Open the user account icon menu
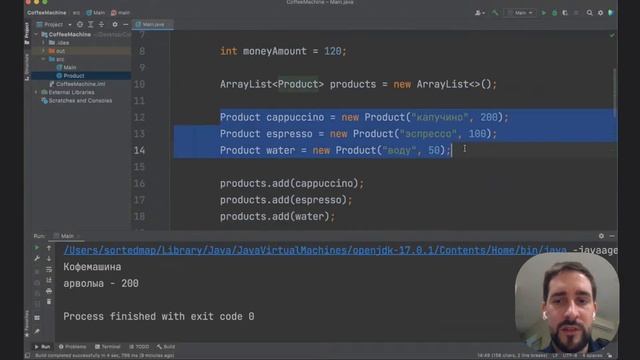 tap(479, 13)
